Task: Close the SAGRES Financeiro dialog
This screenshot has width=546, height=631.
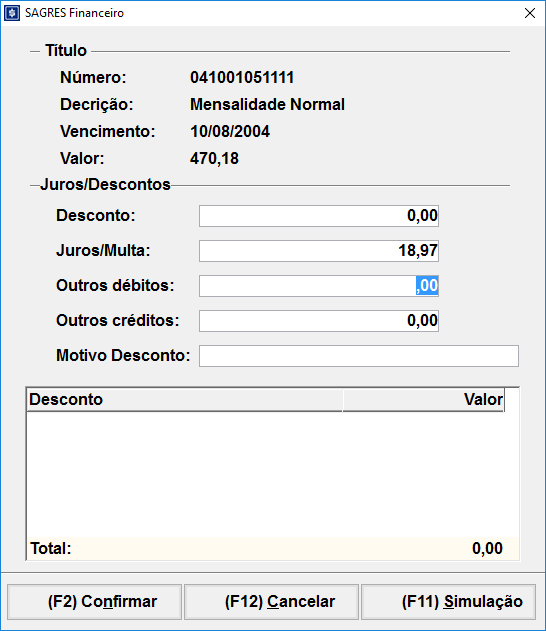Action: tap(530, 13)
